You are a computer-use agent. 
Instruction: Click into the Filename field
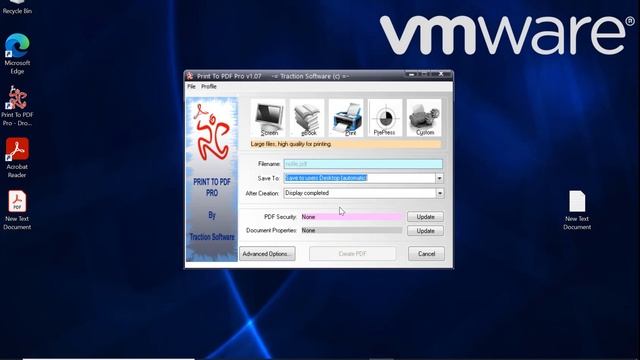tap(363, 164)
